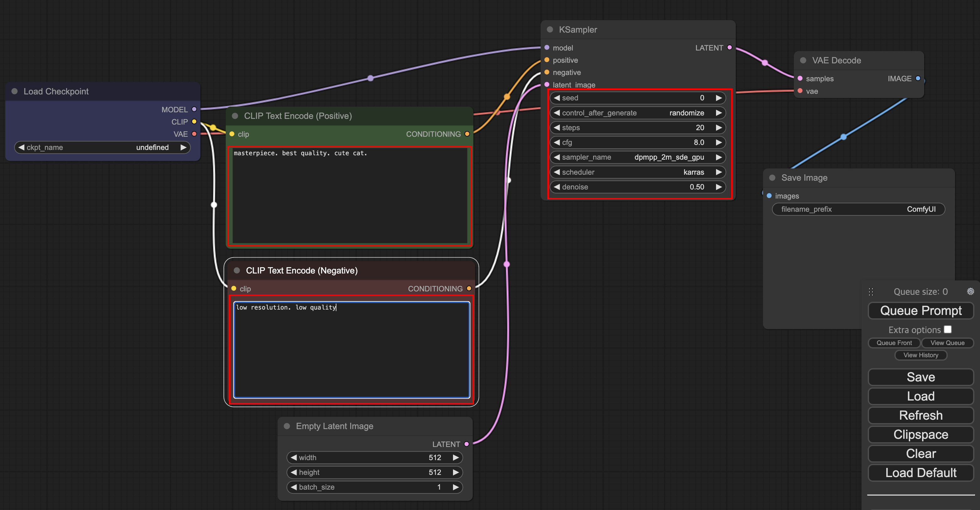Click the Empty Latent Image collapse dot
Screen dimensions: 980x510
click(287, 426)
